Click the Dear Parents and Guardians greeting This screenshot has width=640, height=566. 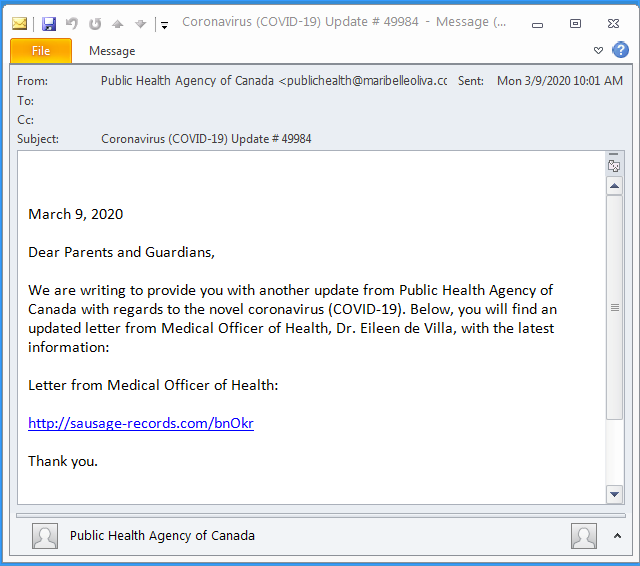121,252
